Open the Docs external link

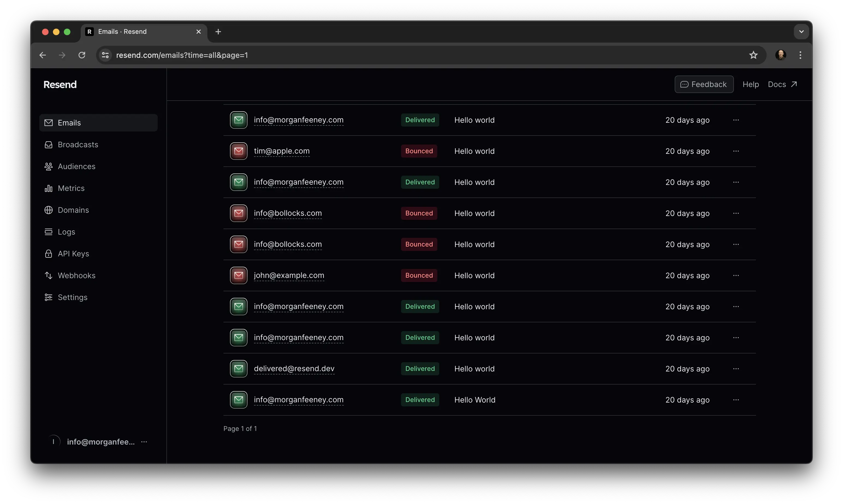[x=782, y=84]
